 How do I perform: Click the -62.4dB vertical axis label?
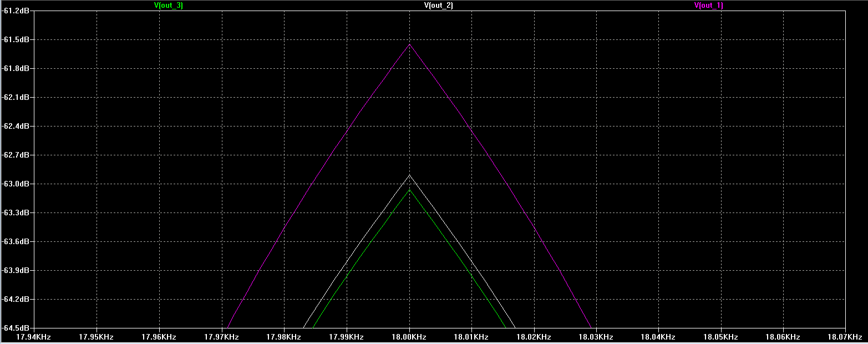tap(15, 127)
